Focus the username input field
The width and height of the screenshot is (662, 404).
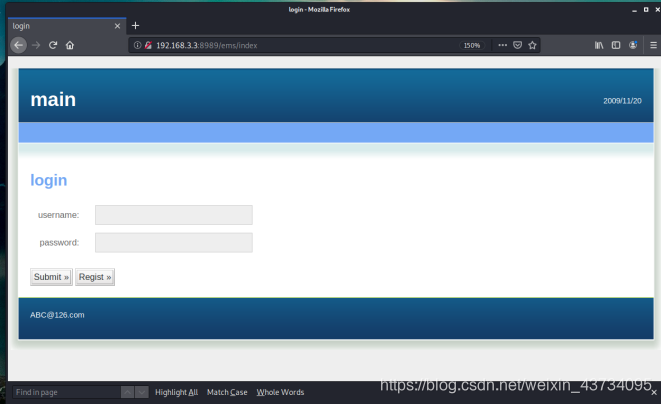tap(174, 215)
